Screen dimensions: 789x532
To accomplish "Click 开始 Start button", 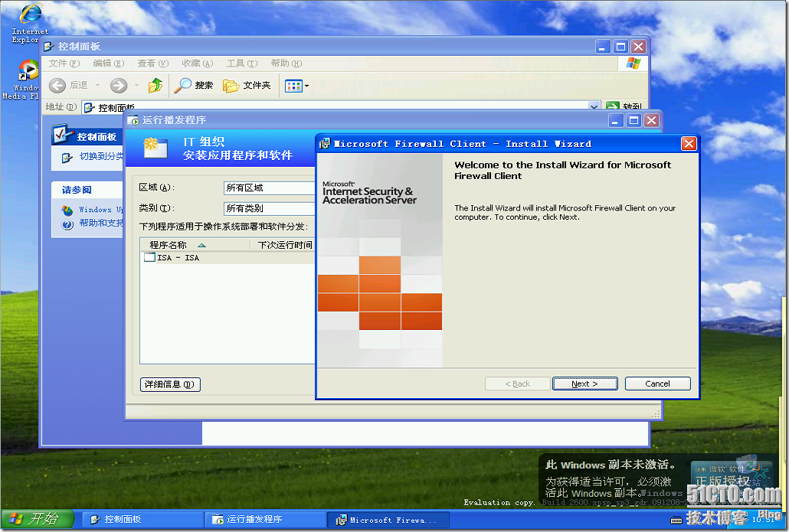I will pos(38,519).
